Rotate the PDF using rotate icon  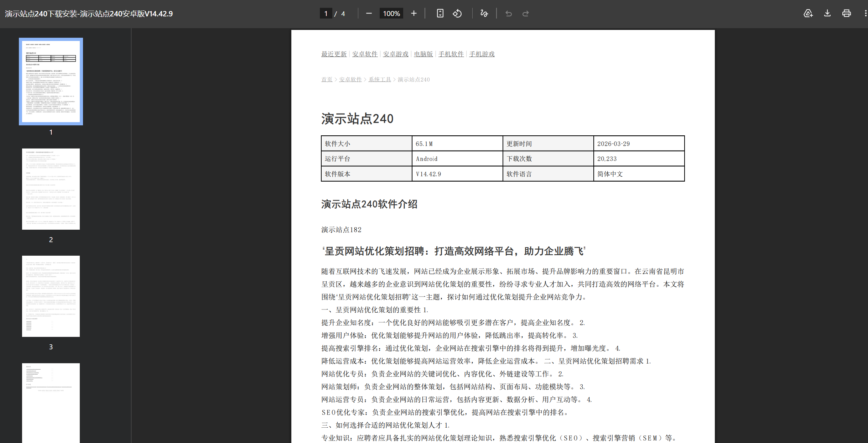coord(457,13)
